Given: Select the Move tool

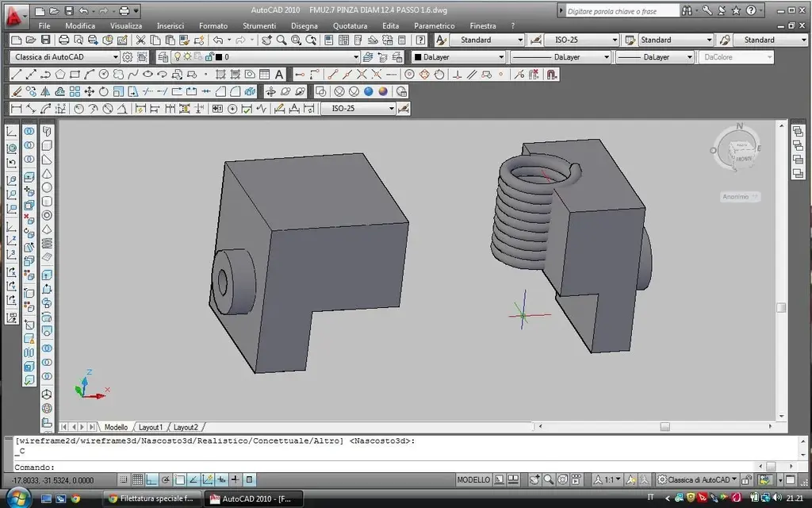Looking at the screenshot, I should click(x=89, y=92).
